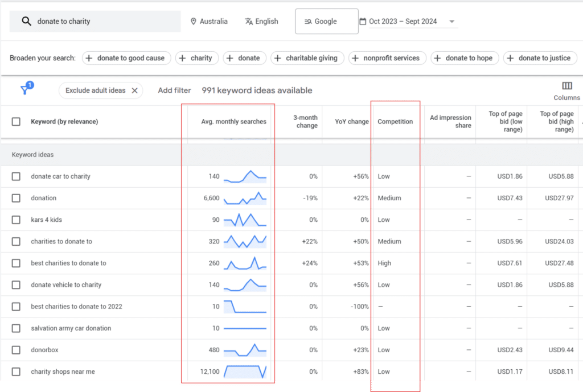The height and width of the screenshot is (392, 583).
Task: Click 'High' competition value
Action: tap(384, 263)
